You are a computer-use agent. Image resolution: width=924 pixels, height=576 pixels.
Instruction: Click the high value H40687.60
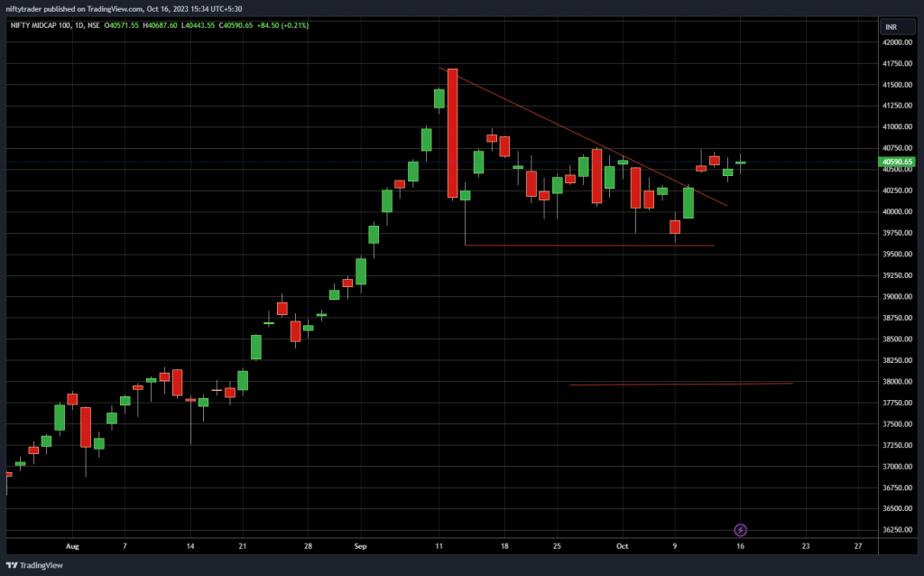(x=160, y=25)
